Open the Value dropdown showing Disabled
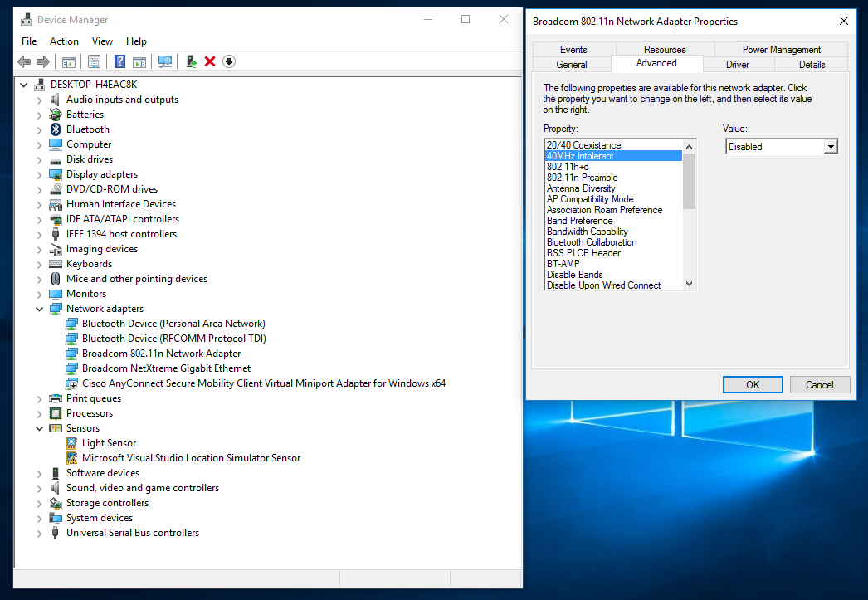 click(x=829, y=146)
